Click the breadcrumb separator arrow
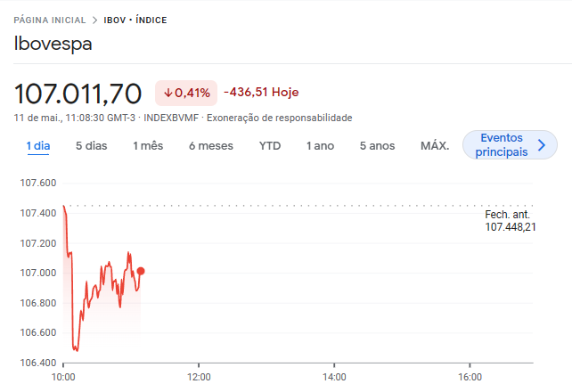 [94, 20]
